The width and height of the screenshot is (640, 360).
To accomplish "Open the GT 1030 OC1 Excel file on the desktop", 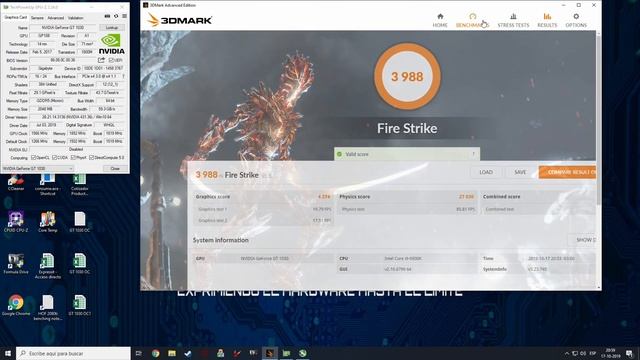I will (x=80, y=306).
